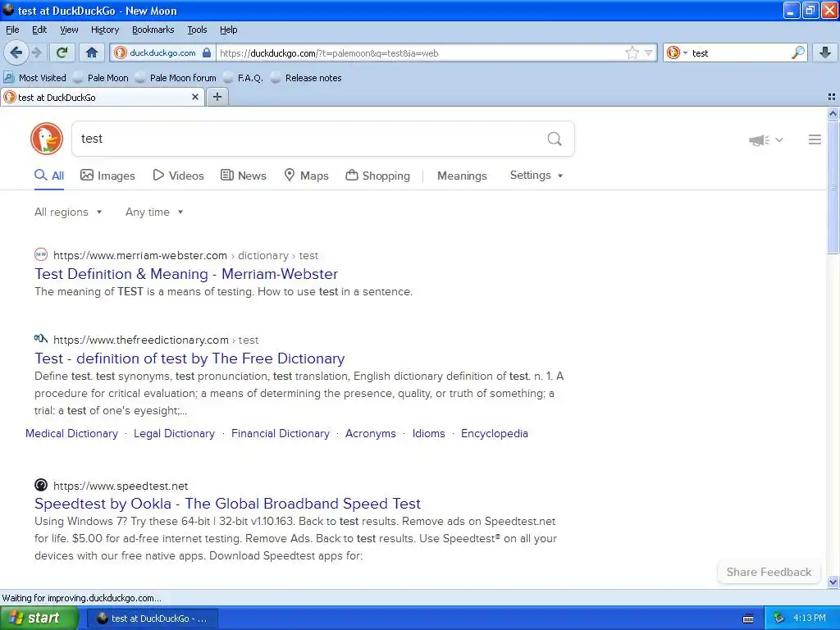
Task: Click the Free Dictionary favicon
Action: [41, 339]
